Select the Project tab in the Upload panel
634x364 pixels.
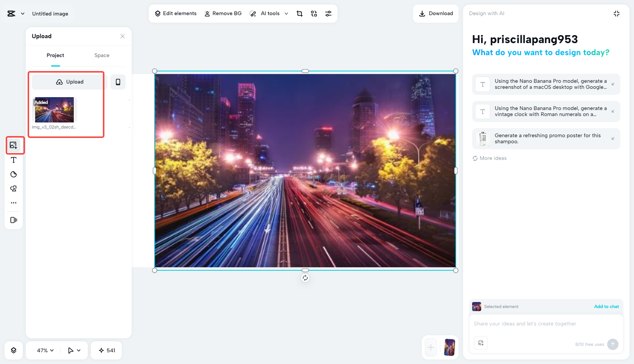coord(55,55)
